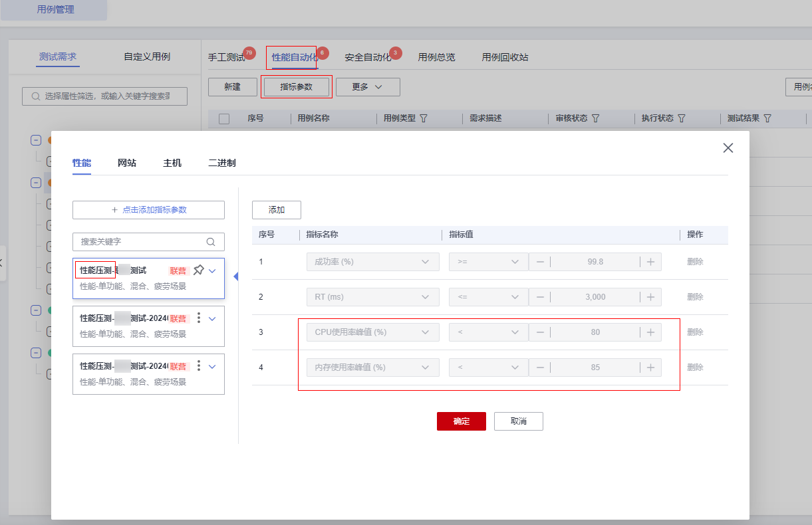Click the filter icon beside 测试结果

click(x=767, y=118)
